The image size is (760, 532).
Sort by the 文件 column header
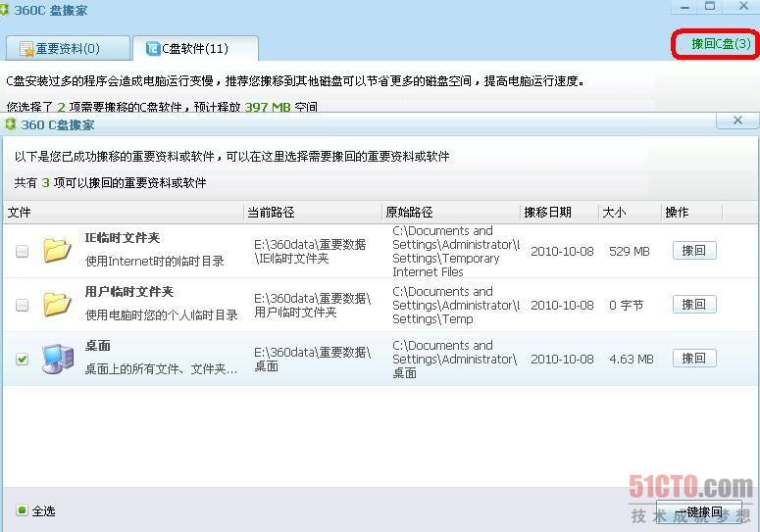[x=124, y=213]
